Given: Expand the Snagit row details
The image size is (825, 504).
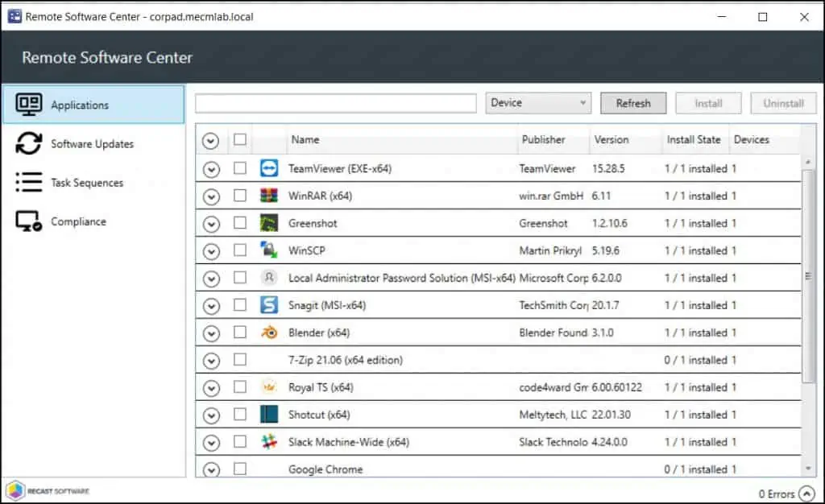Looking at the screenshot, I should click(211, 306).
